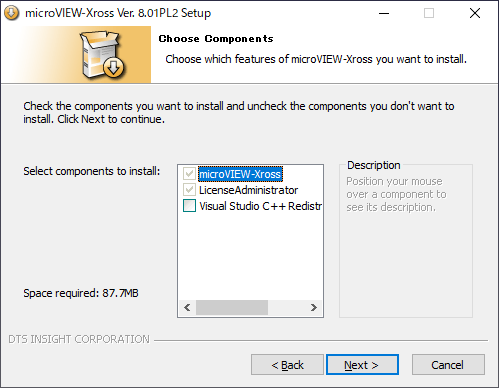499x388 pixels.
Task: Go Back to previous setup page
Action: point(287,365)
